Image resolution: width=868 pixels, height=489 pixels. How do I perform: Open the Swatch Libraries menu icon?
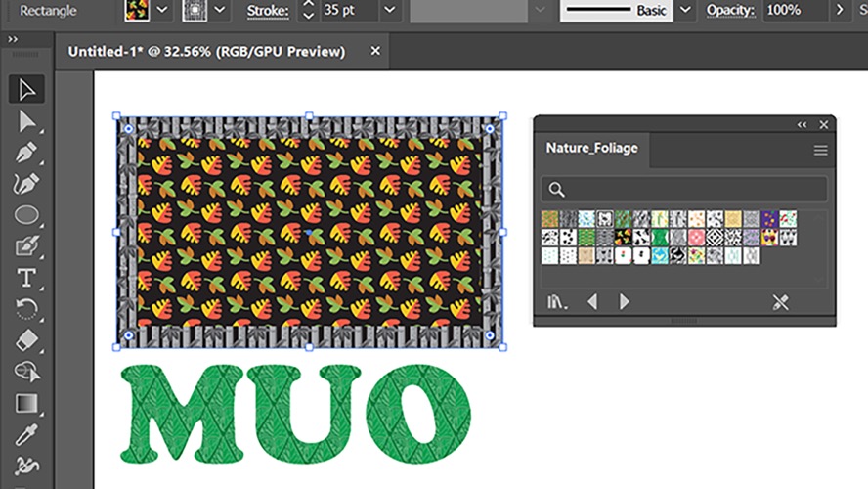(556, 302)
